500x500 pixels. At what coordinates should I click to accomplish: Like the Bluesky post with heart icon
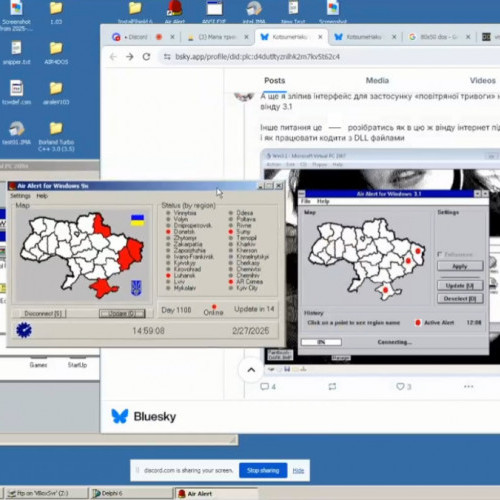400,386
